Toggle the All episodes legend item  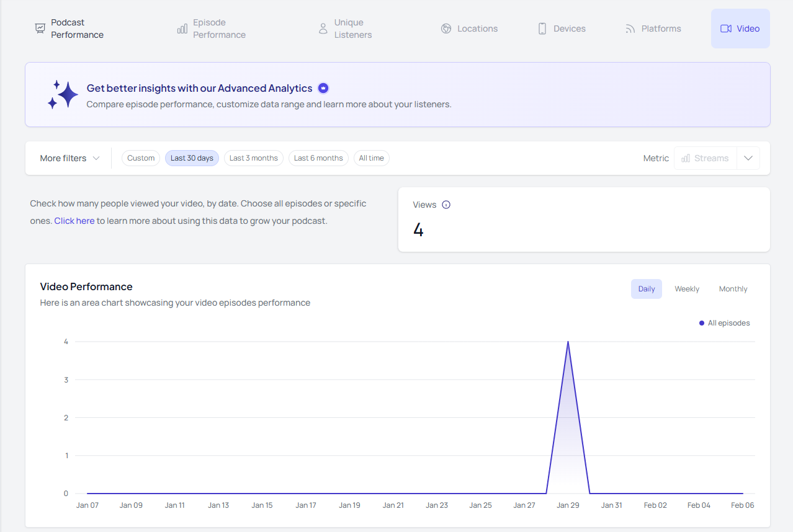click(724, 323)
